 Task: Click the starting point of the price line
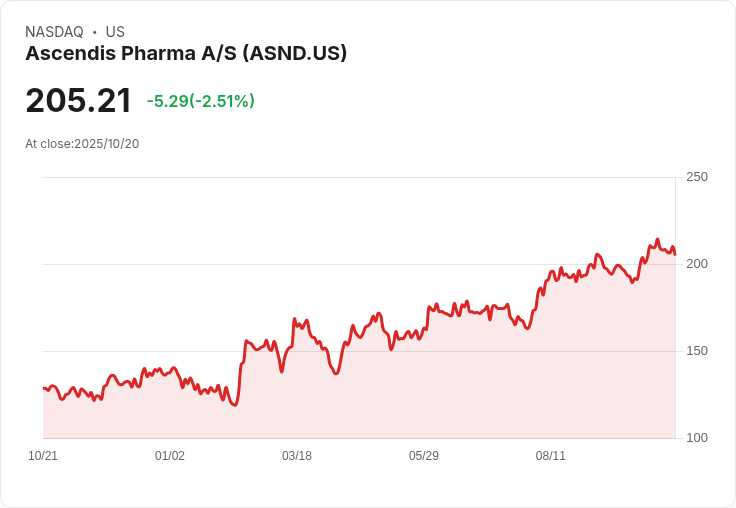click(x=44, y=388)
